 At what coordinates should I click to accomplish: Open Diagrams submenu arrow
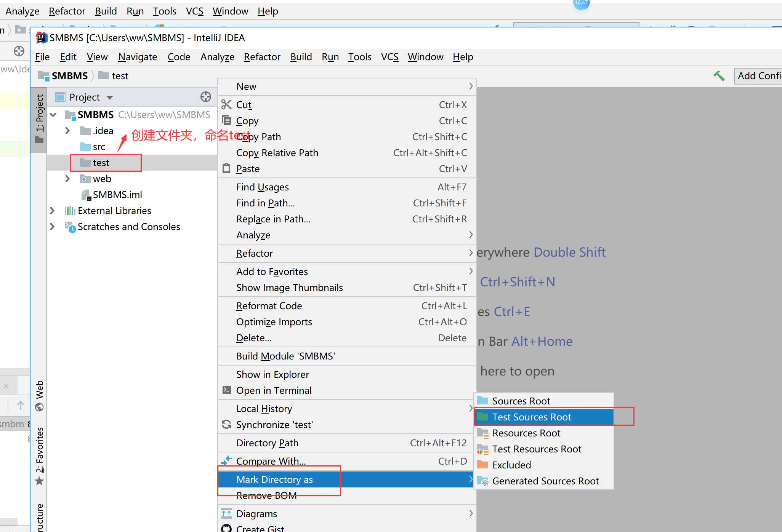[471, 513]
